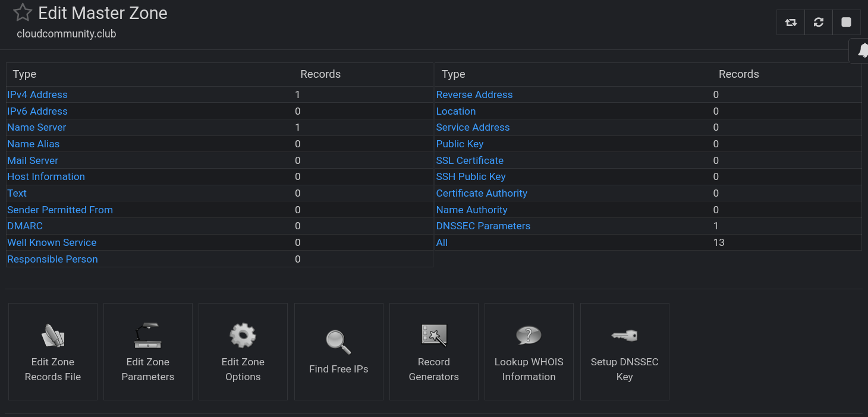Open IPv4 Address records
The image size is (868, 417).
point(37,94)
